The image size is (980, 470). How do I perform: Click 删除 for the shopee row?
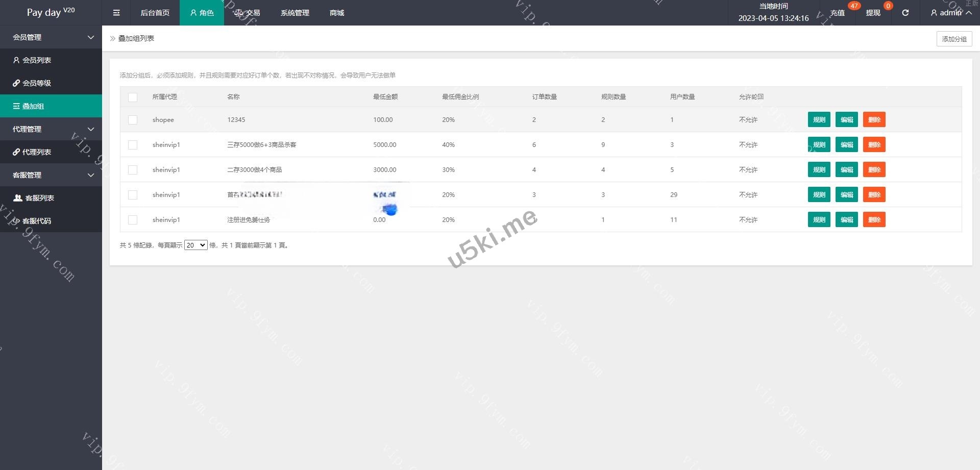point(874,120)
